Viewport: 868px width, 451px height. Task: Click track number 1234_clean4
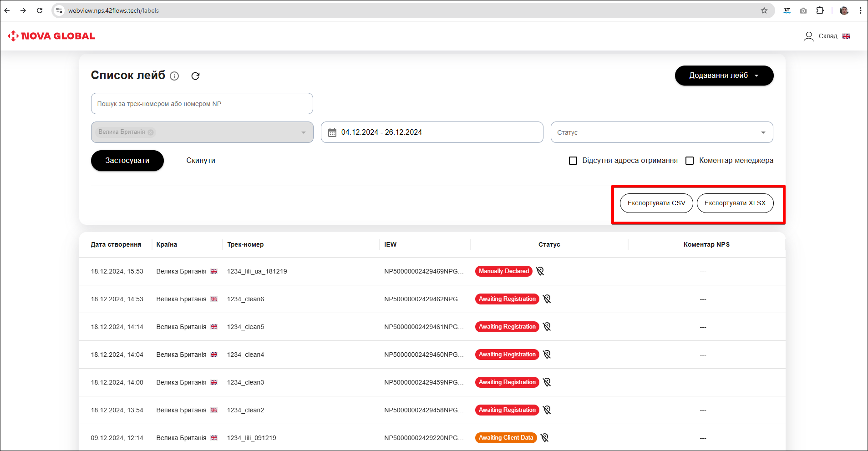click(246, 355)
